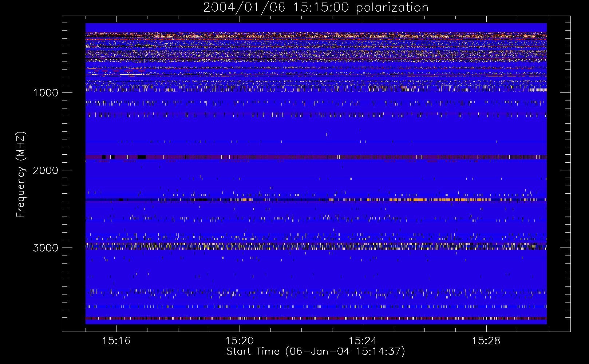Click the 1000 frequency tick label
The width and height of the screenshot is (589, 364).
[x=46, y=93]
